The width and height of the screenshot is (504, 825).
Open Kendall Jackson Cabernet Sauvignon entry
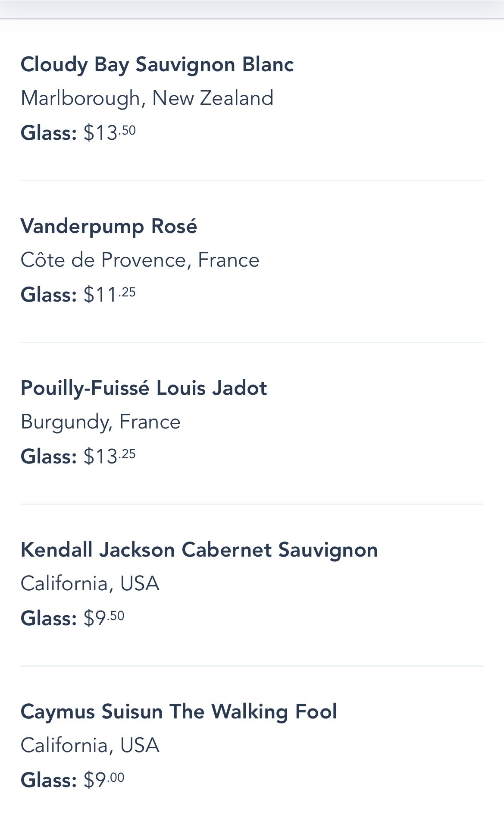(199, 550)
